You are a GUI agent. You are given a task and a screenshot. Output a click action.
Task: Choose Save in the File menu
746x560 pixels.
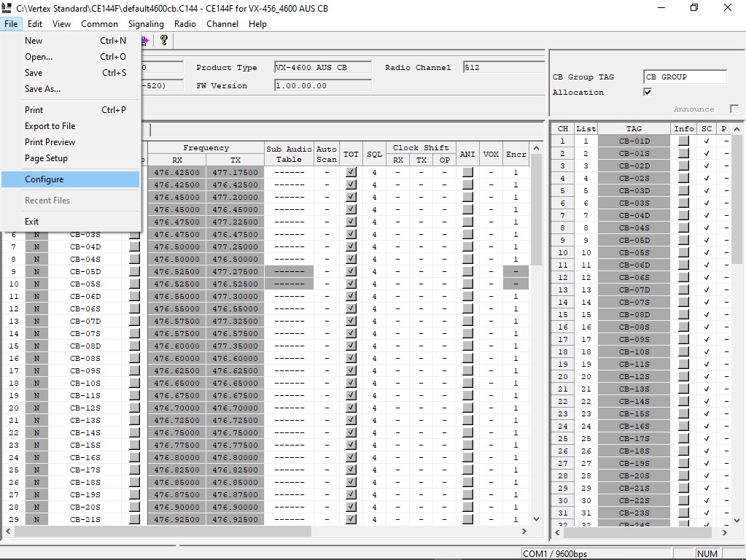pos(71,73)
